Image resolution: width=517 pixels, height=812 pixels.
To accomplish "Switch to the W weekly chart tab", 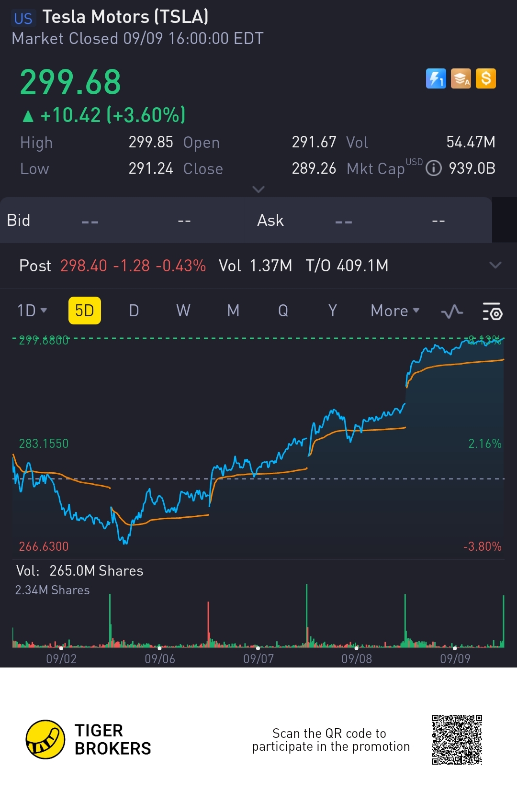I will pos(183,311).
